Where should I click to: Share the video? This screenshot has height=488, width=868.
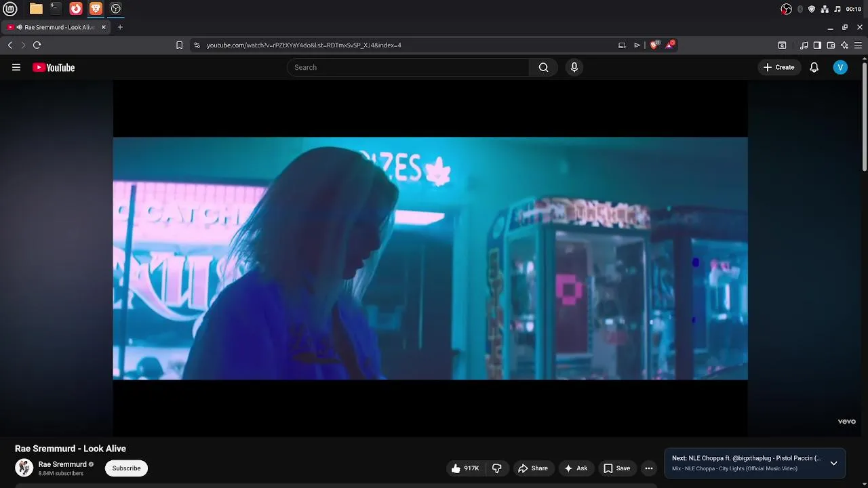click(533, 468)
